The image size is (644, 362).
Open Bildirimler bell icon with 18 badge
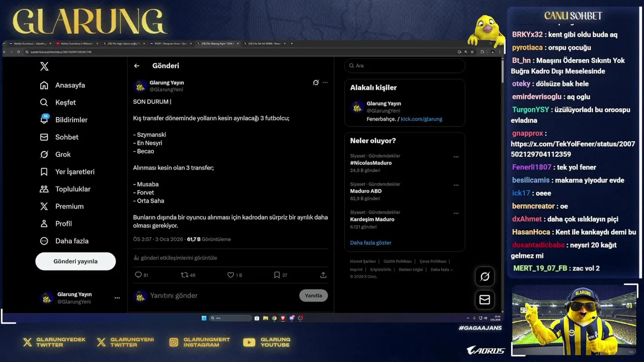pos(44,120)
